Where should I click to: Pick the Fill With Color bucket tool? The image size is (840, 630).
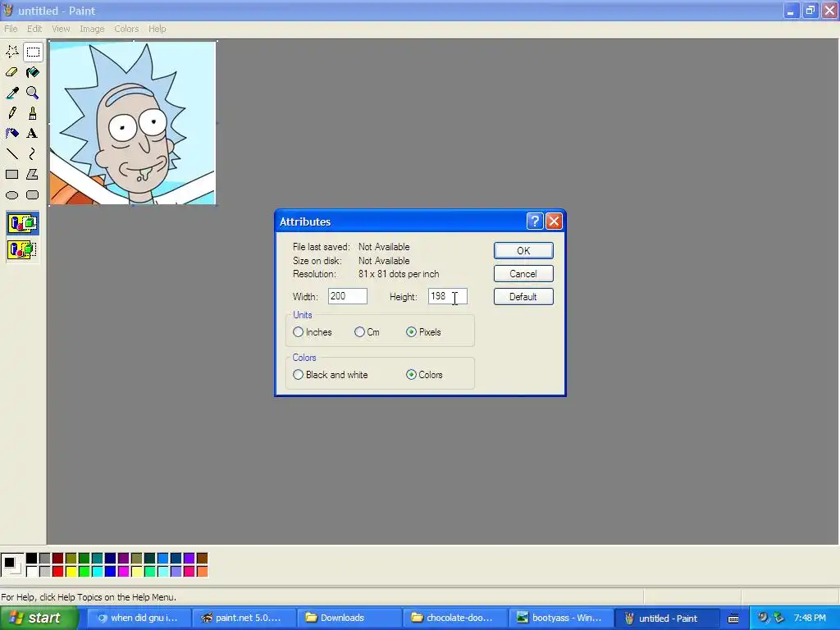33,72
